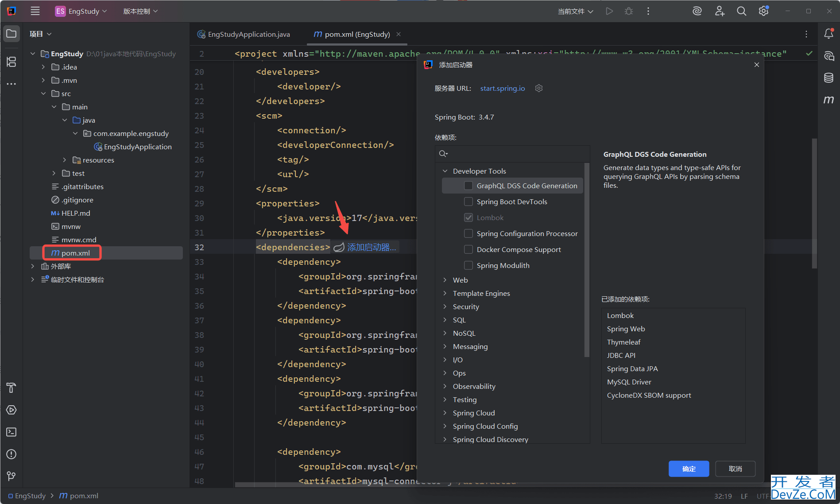Select MySQL Driver in added dependencies
The width and height of the screenshot is (840, 504).
coord(629,382)
